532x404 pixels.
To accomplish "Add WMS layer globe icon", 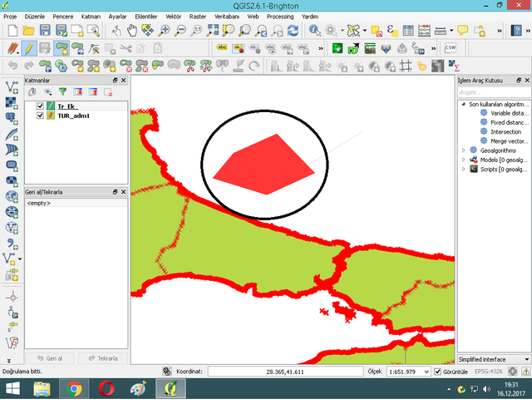I will pyautogui.click(x=12, y=196).
